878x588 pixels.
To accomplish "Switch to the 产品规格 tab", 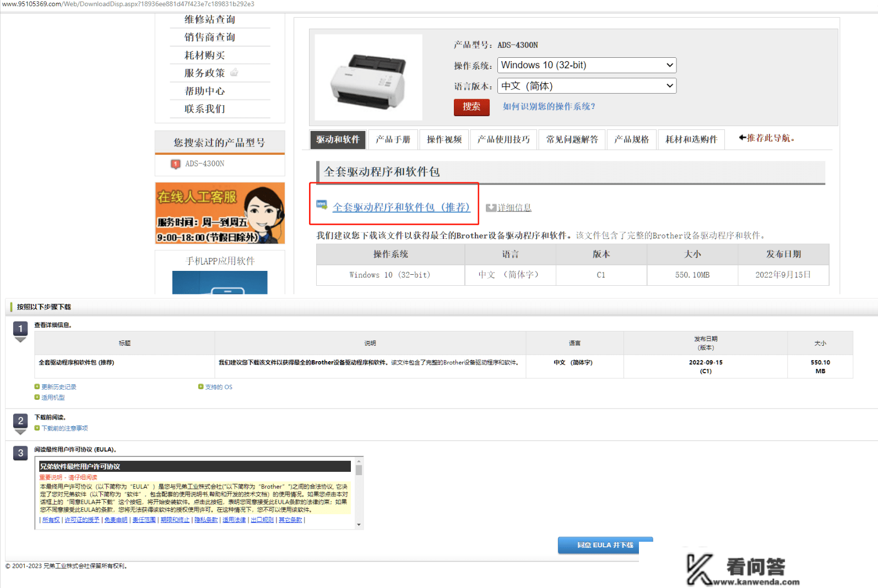I will tap(631, 140).
